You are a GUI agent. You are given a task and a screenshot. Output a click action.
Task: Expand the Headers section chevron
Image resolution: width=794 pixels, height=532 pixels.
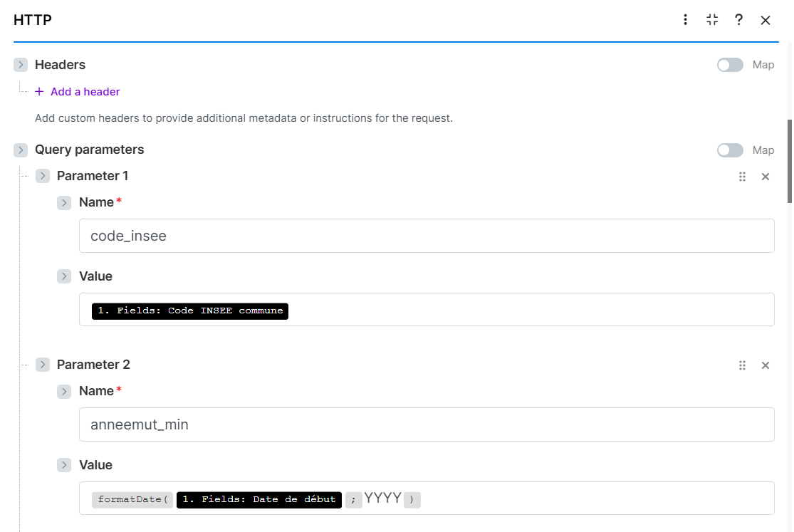(20, 65)
